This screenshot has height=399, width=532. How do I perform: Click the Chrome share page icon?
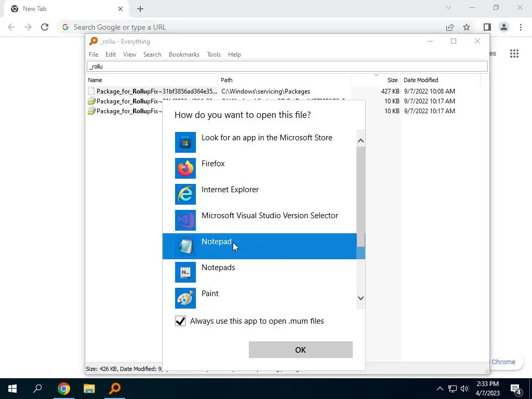pos(450,27)
